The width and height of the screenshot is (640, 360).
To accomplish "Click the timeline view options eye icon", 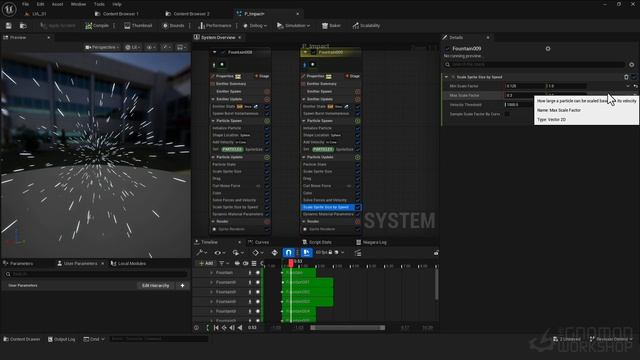I will 219,253.
